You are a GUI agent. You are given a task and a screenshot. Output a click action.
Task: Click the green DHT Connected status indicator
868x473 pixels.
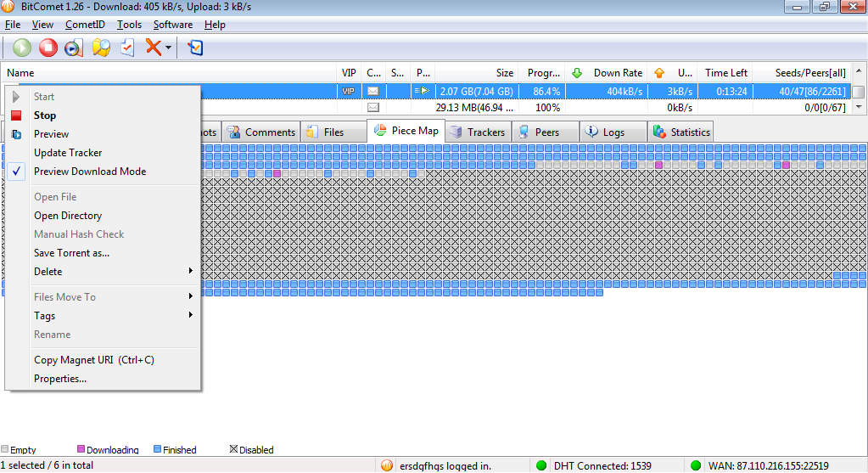click(540, 465)
